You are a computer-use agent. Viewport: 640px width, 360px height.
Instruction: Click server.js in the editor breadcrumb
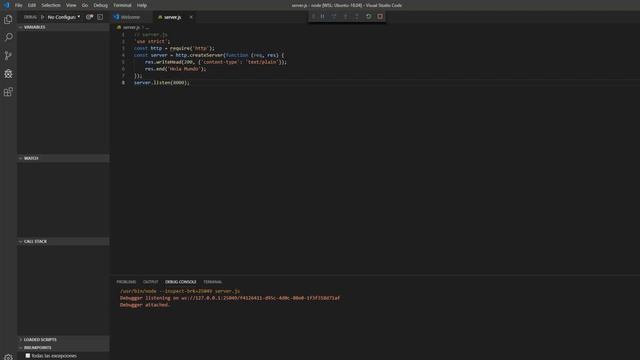coord(131,27)
